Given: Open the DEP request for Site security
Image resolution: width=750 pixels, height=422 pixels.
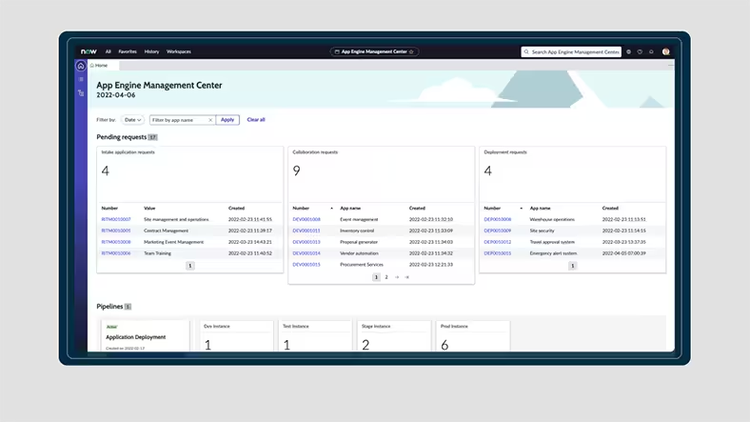Looking at the screenshot, I should (497, 231).
